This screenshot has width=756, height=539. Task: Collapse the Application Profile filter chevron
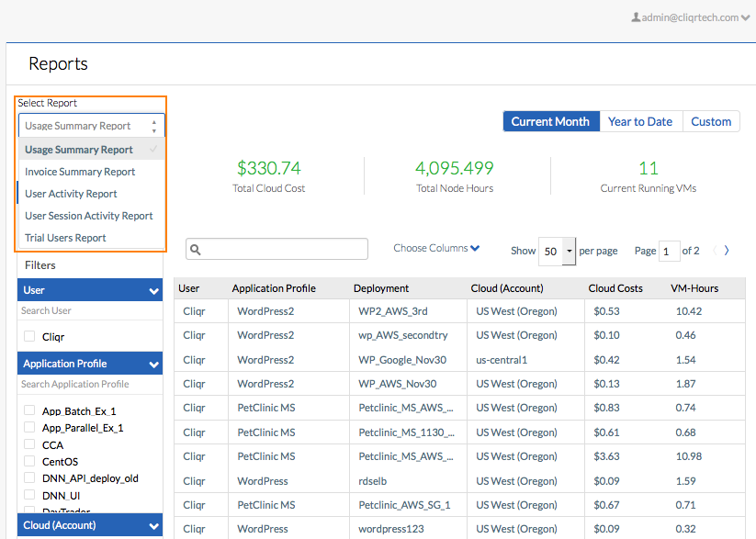(153, 364)
